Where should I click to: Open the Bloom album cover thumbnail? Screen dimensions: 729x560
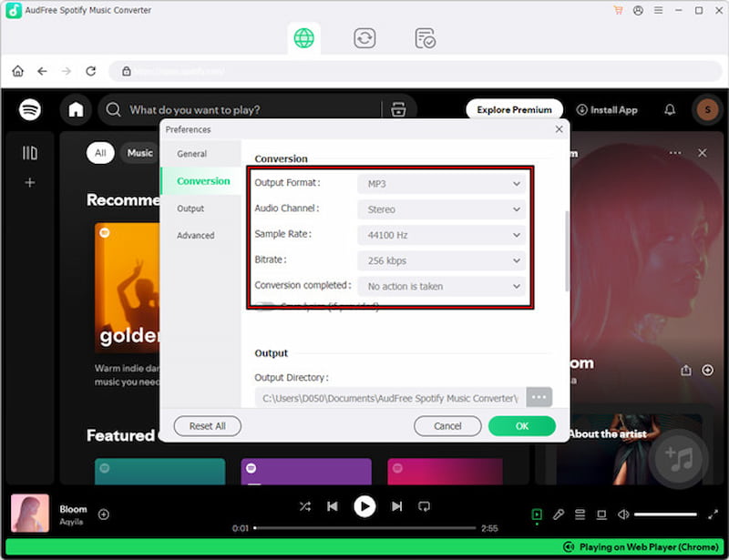(x=30, y=513)
